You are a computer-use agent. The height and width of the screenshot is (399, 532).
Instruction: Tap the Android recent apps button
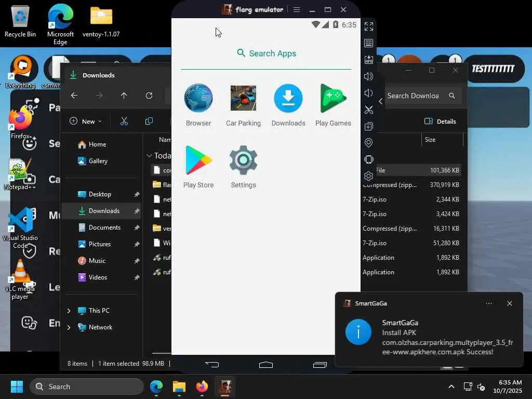click(320, 365)
